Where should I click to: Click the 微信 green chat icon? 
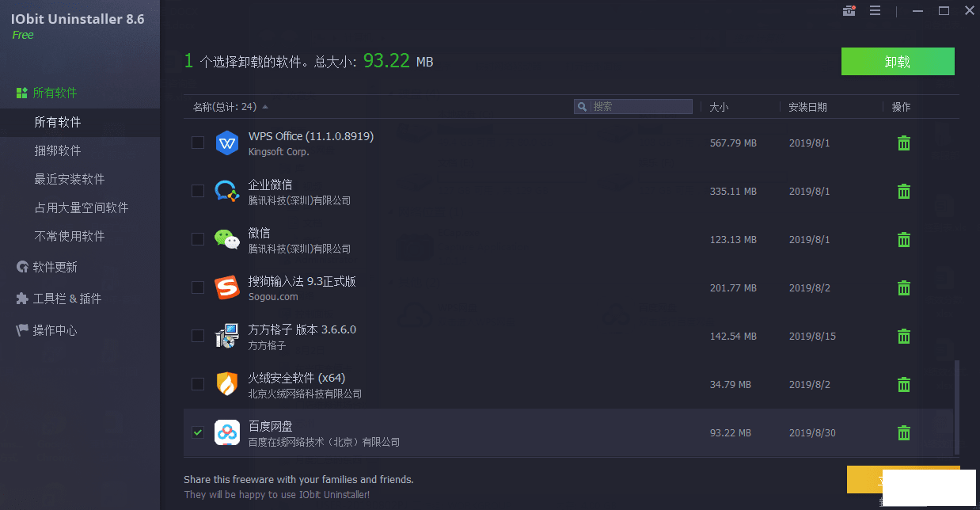tap(227, 240)
